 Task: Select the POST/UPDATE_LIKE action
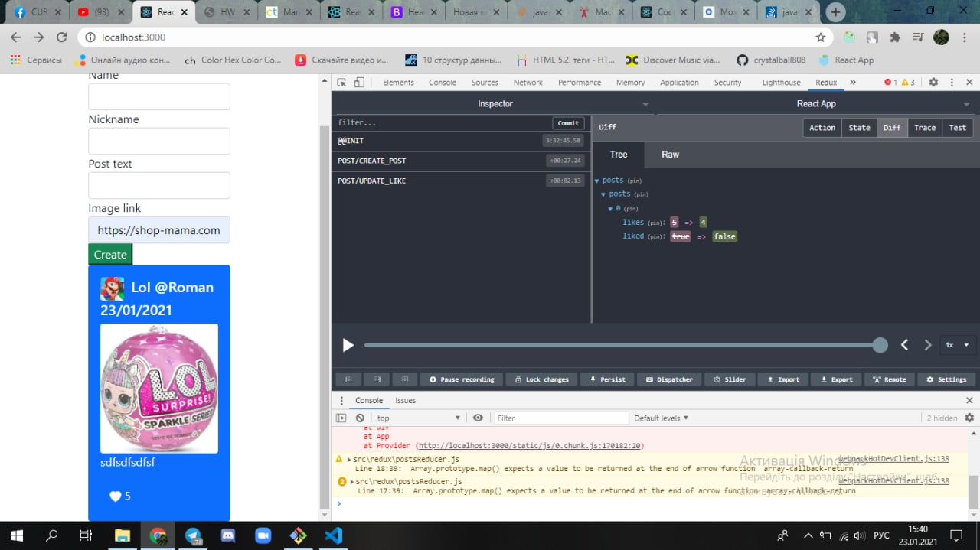click(461, 181)
